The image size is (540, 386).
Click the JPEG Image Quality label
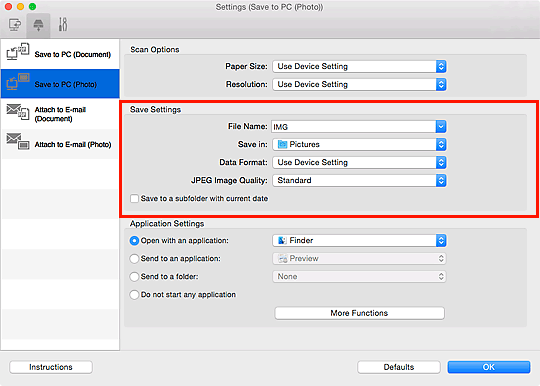pos(229,180)
